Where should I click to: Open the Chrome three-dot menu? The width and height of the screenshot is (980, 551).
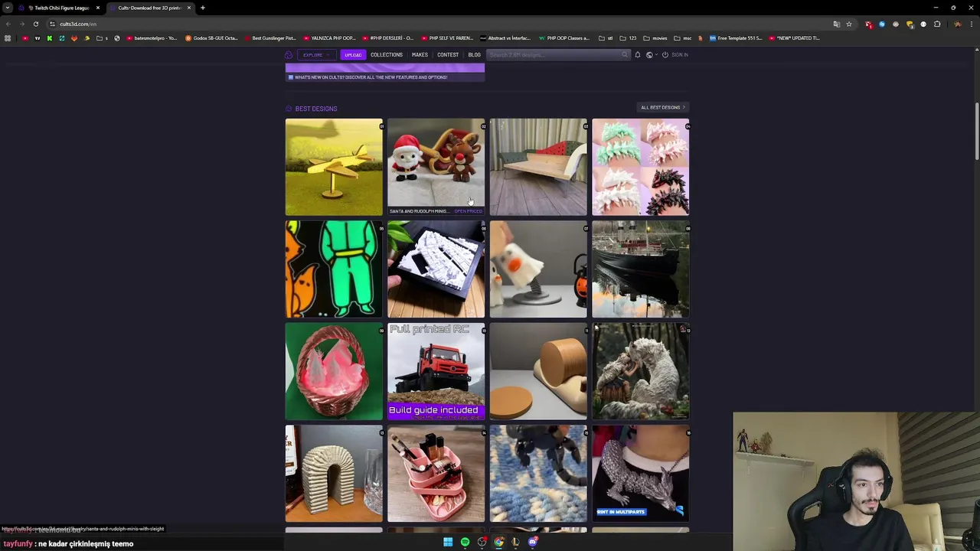pos(972,24)
